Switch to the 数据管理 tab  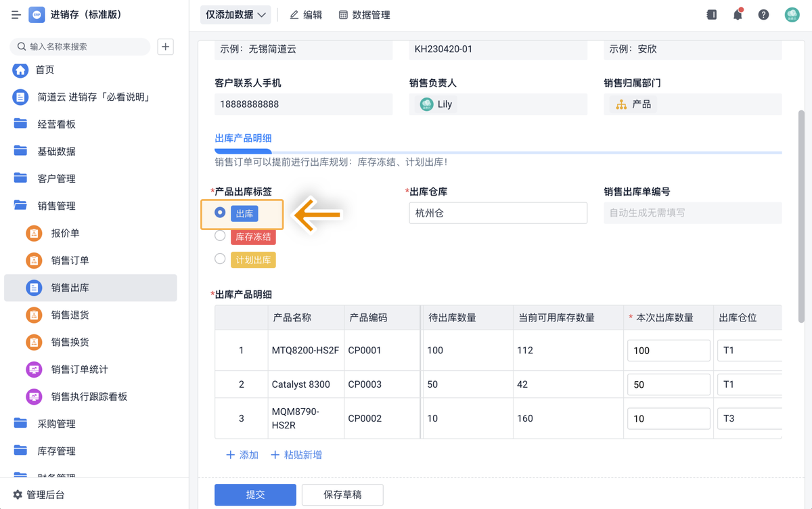364,14
